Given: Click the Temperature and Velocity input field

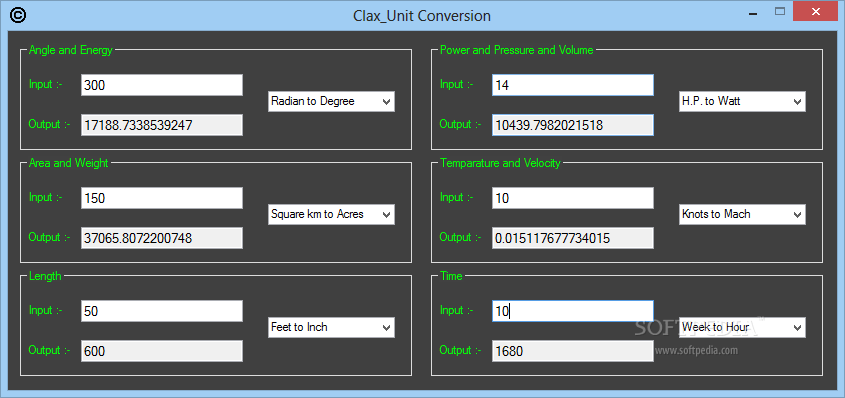Looking at the screenshot, I should [573, 198].
